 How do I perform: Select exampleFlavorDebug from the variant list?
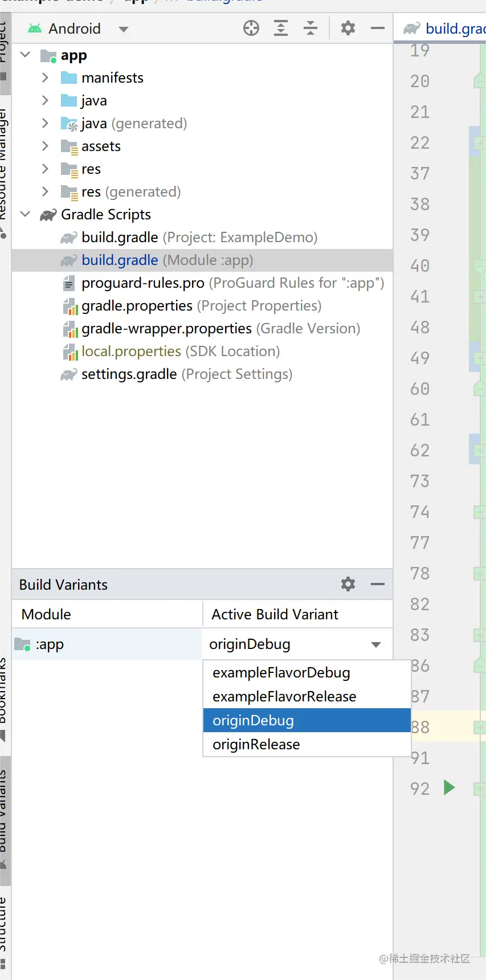[x=281, y=673]
